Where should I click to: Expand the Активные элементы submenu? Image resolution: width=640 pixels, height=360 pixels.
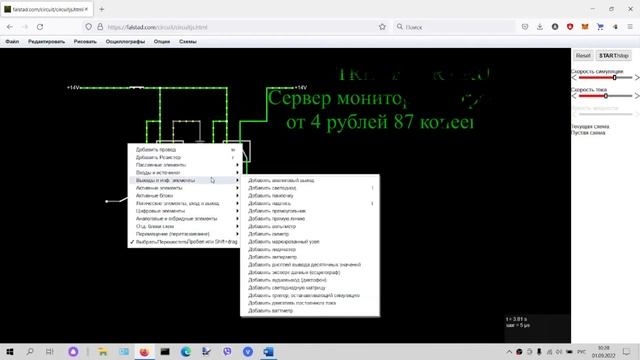184,188
